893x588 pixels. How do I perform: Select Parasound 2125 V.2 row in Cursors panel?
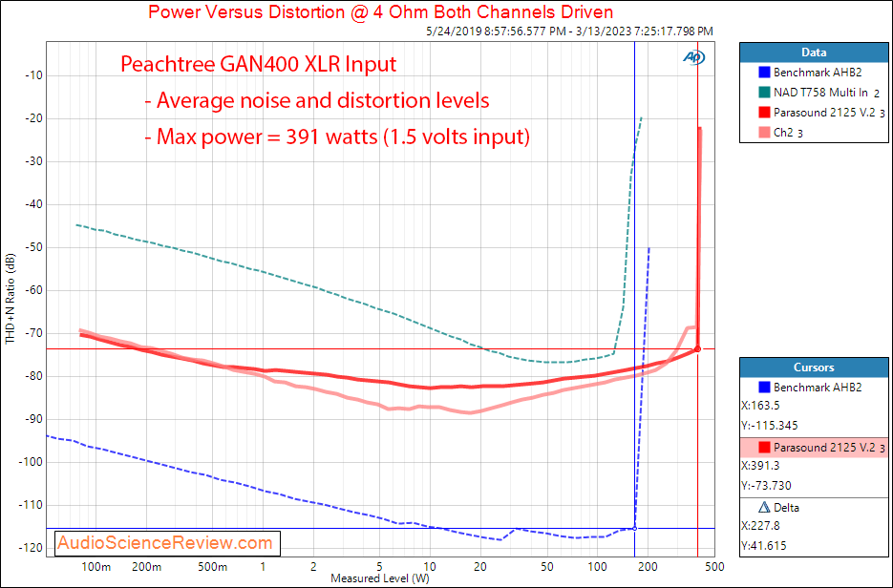pos(814,448)
